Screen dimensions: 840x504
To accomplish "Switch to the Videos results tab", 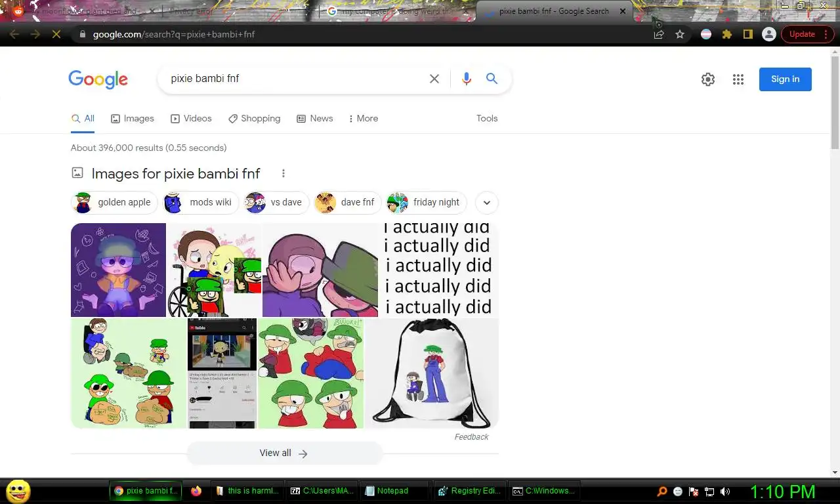I will (191, 119).
